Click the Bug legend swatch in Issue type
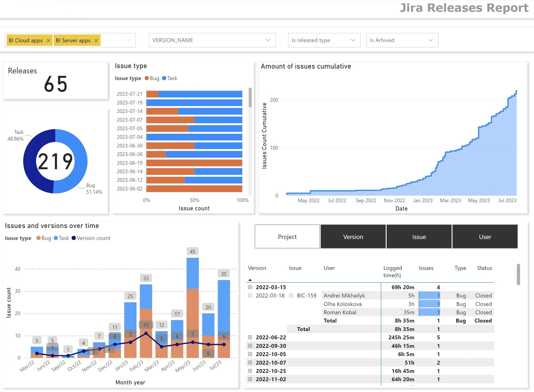 pos(147,78)
